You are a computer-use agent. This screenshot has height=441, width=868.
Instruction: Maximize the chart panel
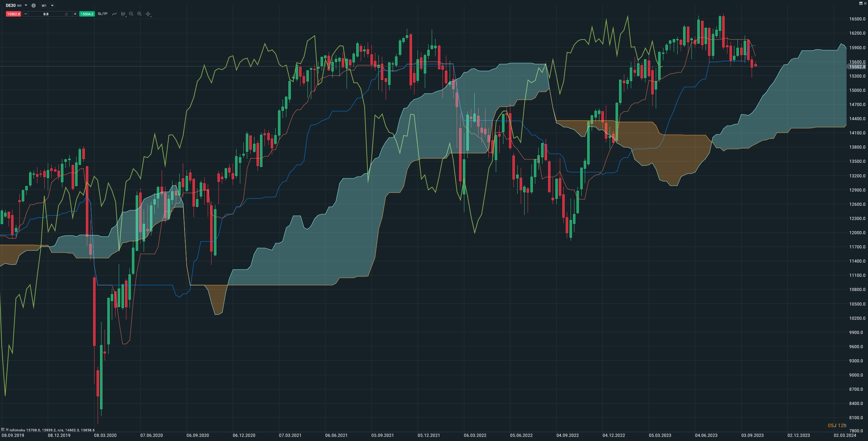[861, 3]
